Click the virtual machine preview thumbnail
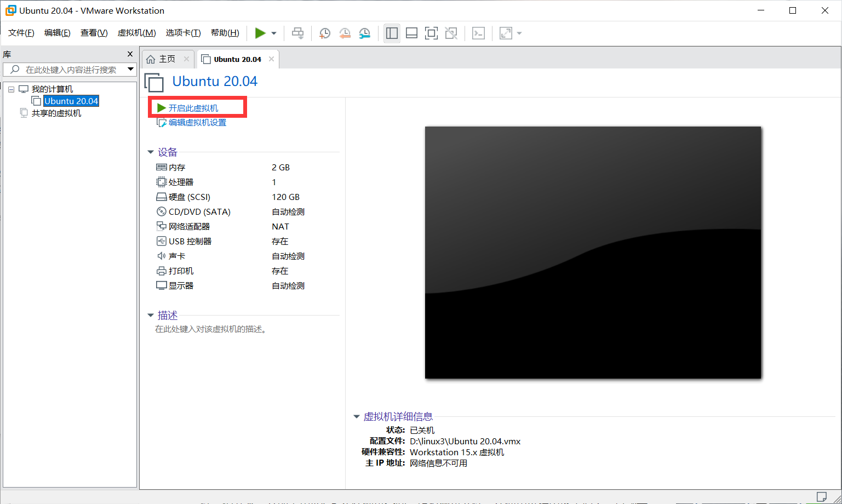842x504 pixels. [x=593, y=253]
